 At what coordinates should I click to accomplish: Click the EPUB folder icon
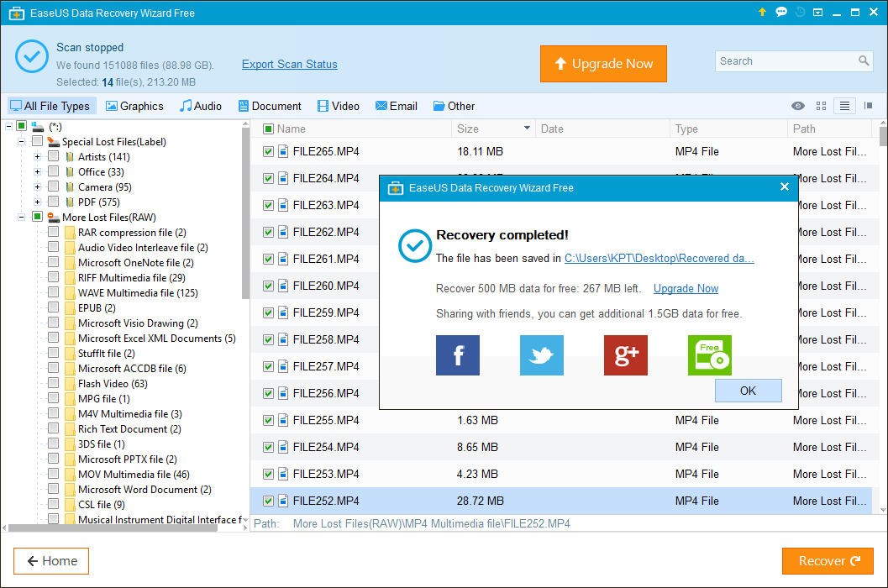point(70,308)
